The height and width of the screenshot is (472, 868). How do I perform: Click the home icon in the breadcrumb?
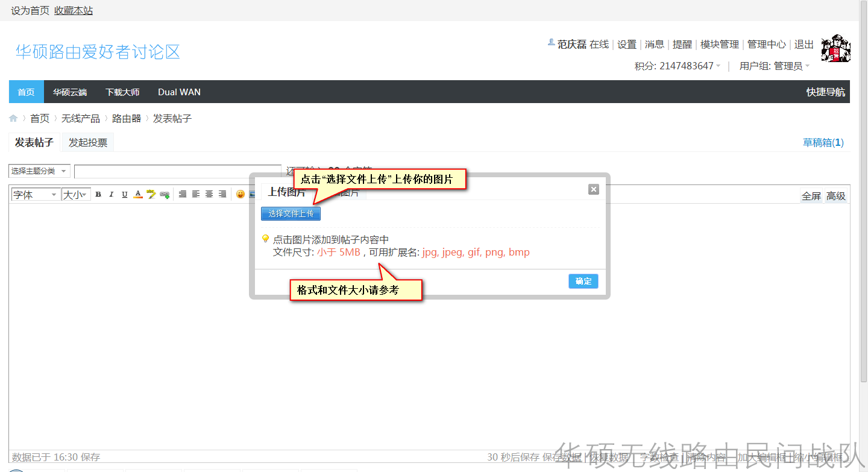13,119
